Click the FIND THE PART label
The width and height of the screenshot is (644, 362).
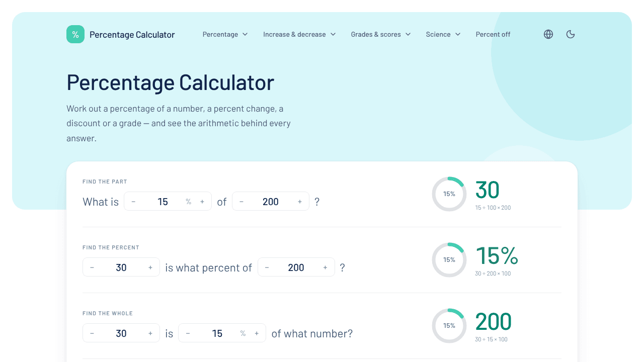pos(105,182)
